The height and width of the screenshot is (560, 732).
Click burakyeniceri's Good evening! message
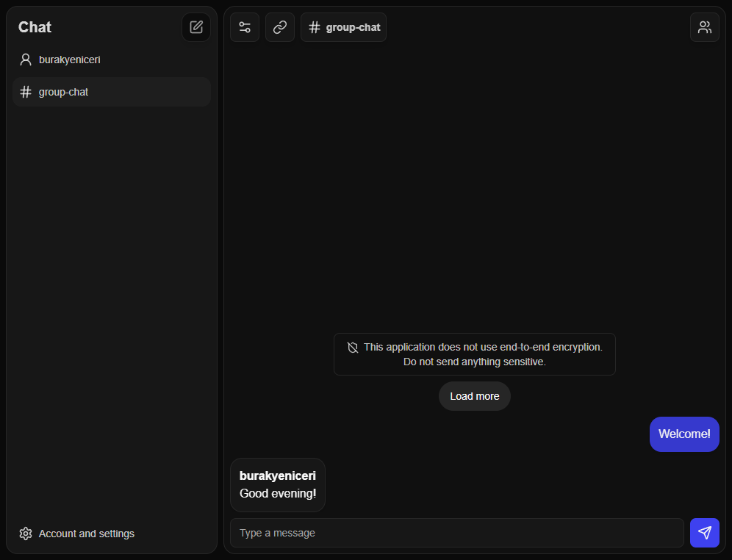coord(277,493)
